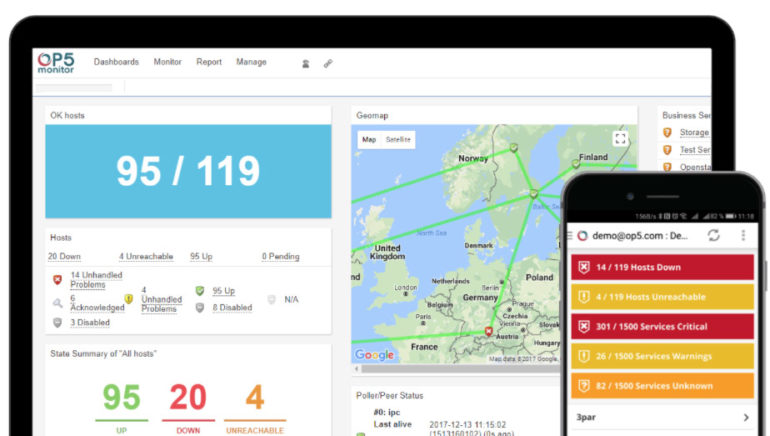770x436 pixels.
Task: Click the 14 Unhandled Problems link
Action: click(x=96, y=280)
